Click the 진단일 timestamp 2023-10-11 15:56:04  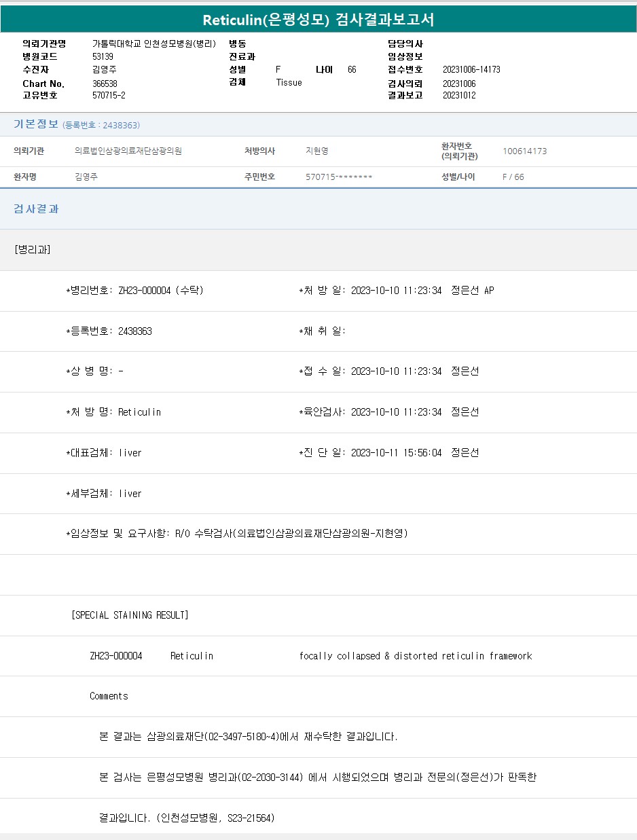pos(396,453)
